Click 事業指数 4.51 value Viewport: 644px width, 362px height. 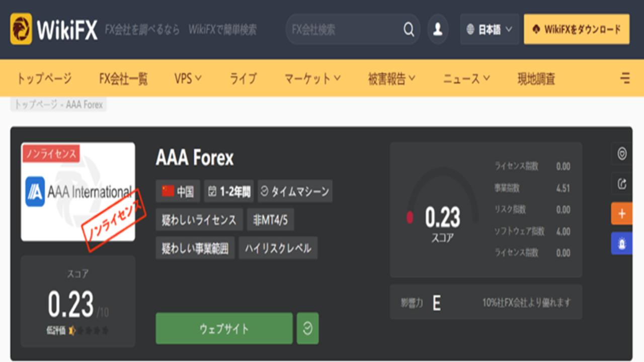563,189
